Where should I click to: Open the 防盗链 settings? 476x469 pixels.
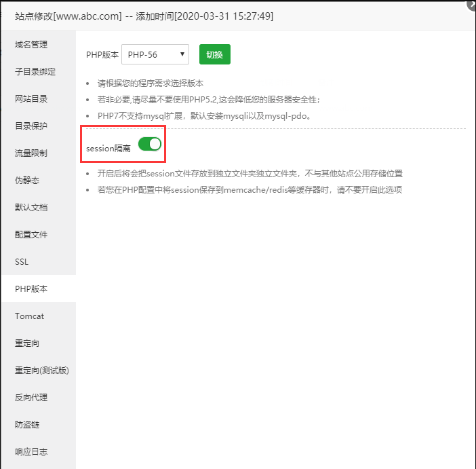click(x=28, y=425)
